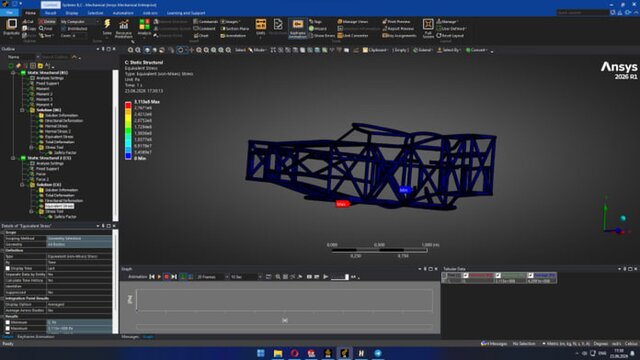Open the Extend dropdown
Viewport: 640px width, 360px height.
coord(423,50)
